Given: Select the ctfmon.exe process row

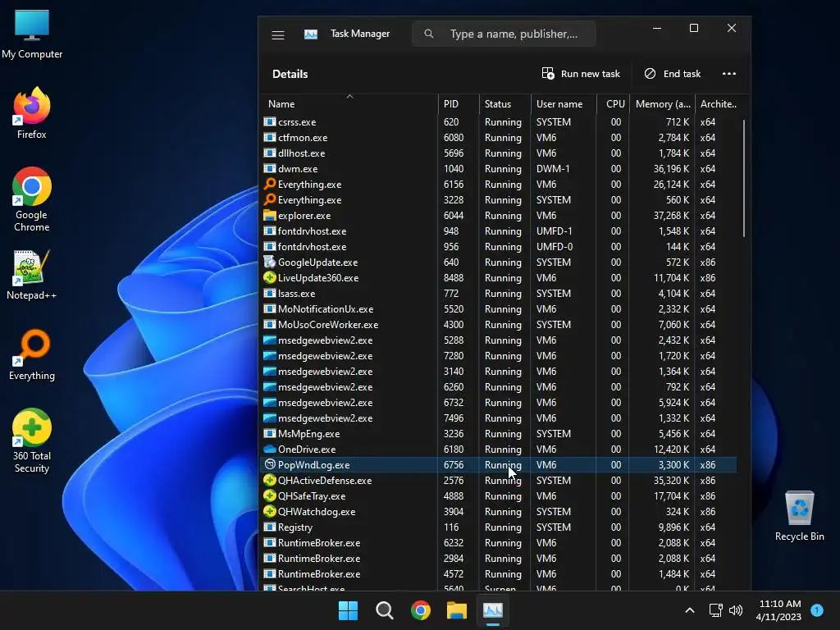Looking at the screenshot, I should (x=500, y=138).
